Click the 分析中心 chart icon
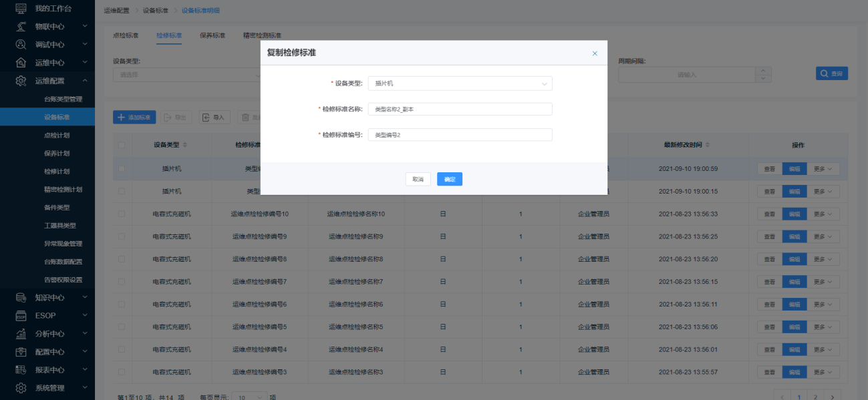Image resolution: width=868 pixels, height=400 pixels. point(21,333)
